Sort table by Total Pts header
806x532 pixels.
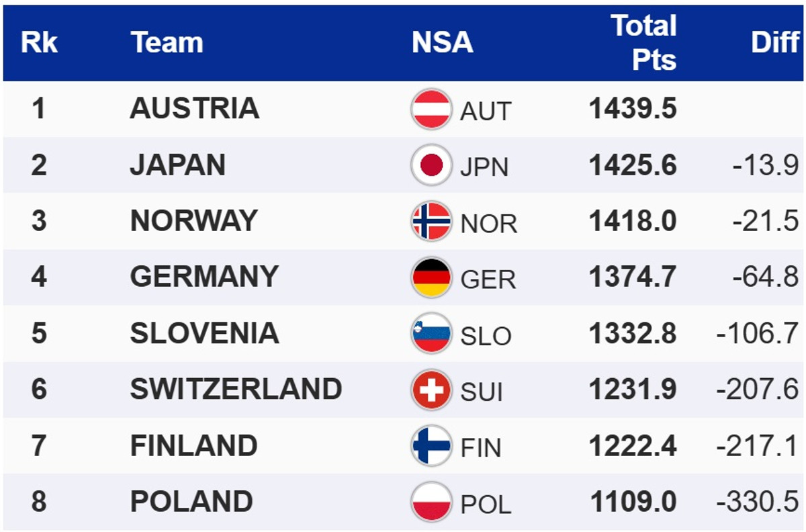point(643,43)
